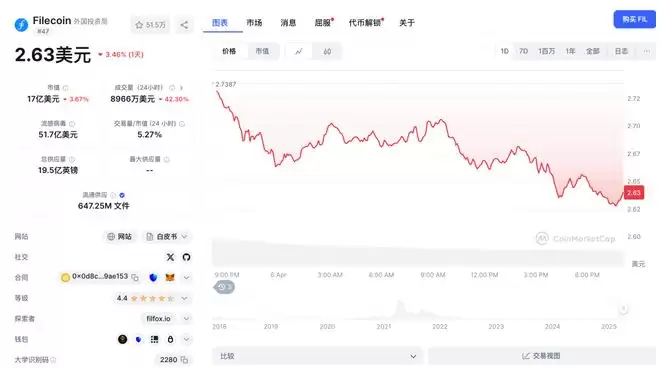Open the 代币解锁 tab
This screenshot has height=368, width=660.
click(x=365, y=23)
